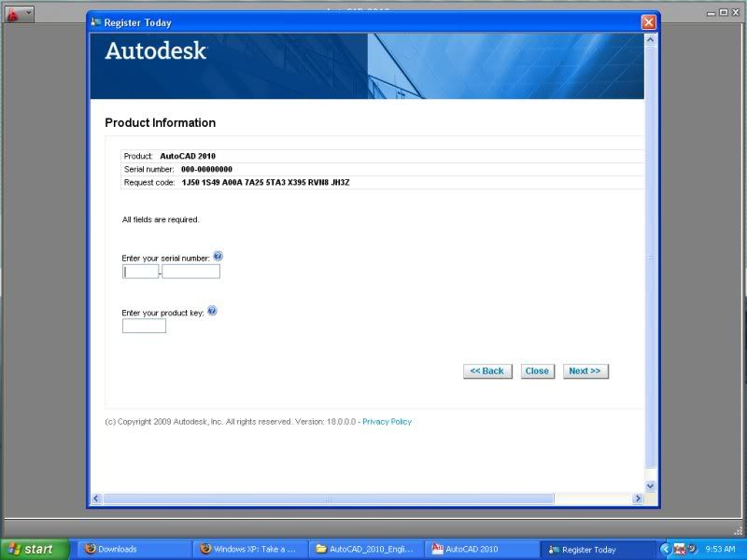This screenshot has width=747, height=560.
Task: Click the Register Today title bar icon
Action: (x=96, y=21)
